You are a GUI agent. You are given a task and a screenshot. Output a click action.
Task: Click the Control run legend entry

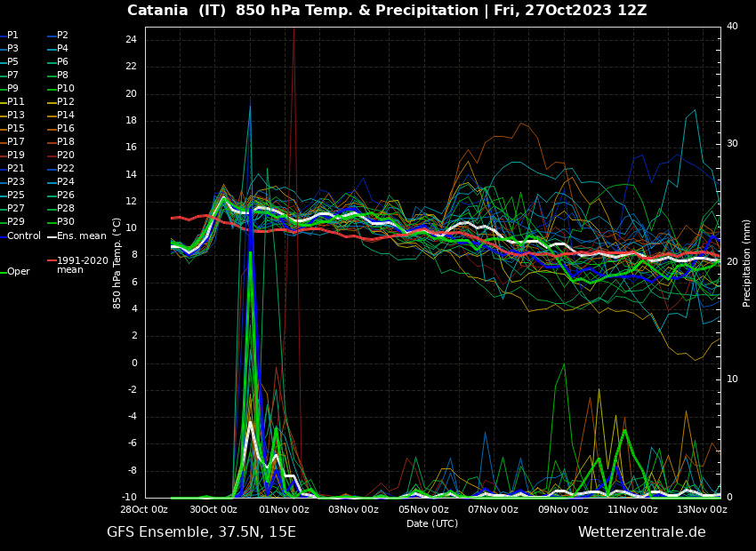(23, 236)
